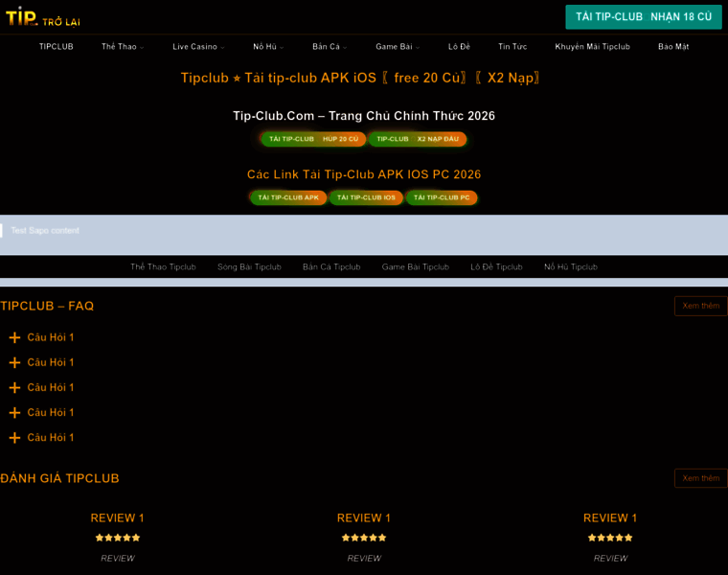
Task: Download TẢI TIP-CLUB APK
Action: click(x=288, y=197)
